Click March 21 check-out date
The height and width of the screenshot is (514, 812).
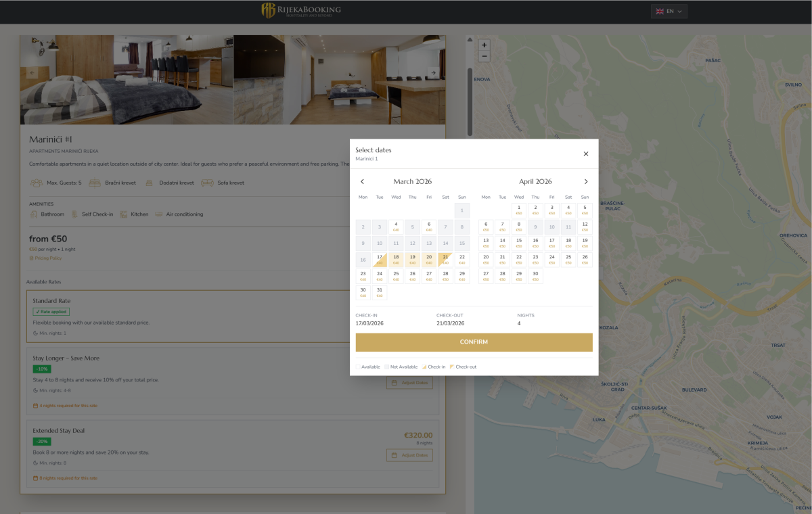(x=445, y=260)
